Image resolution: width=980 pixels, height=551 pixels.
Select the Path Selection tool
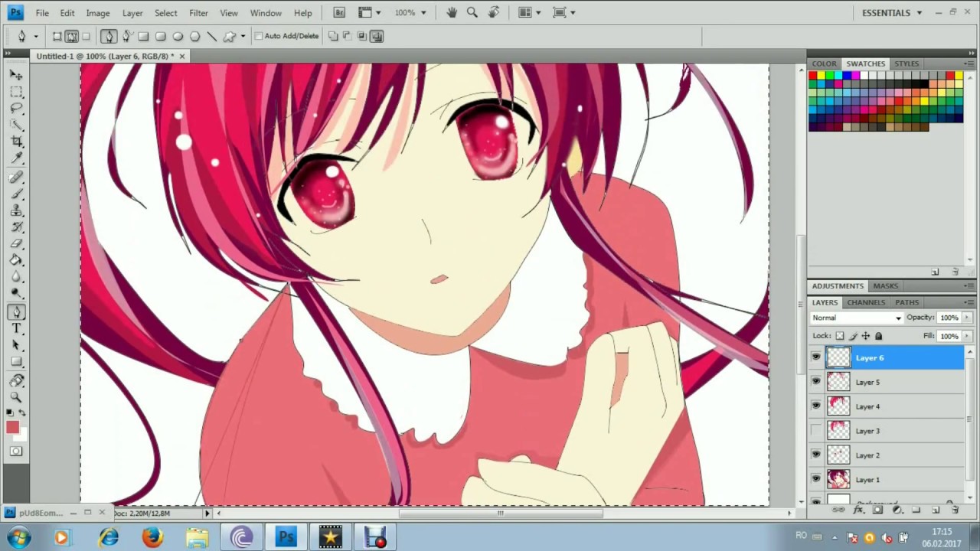16,346
